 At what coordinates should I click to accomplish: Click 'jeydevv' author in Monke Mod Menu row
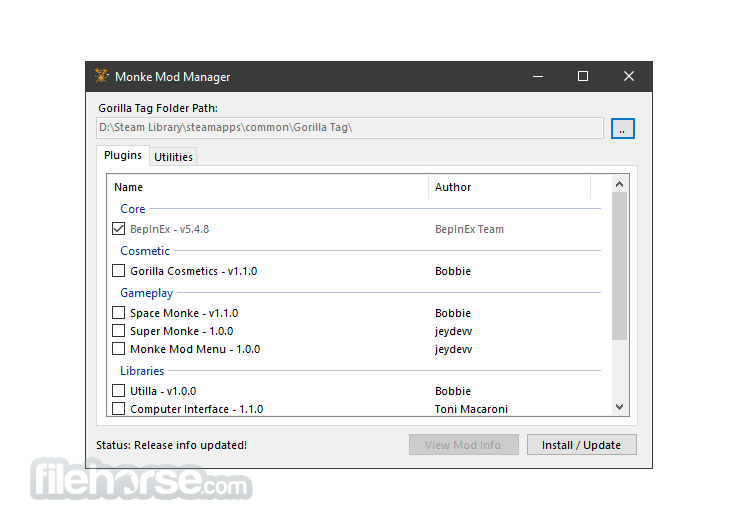[x=453, y=349]
